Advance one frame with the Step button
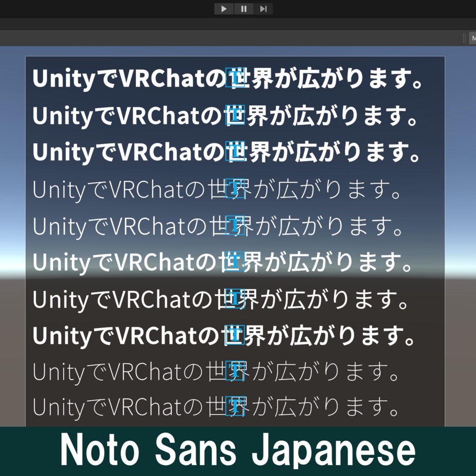476x476 pixels. coord(263,9)
